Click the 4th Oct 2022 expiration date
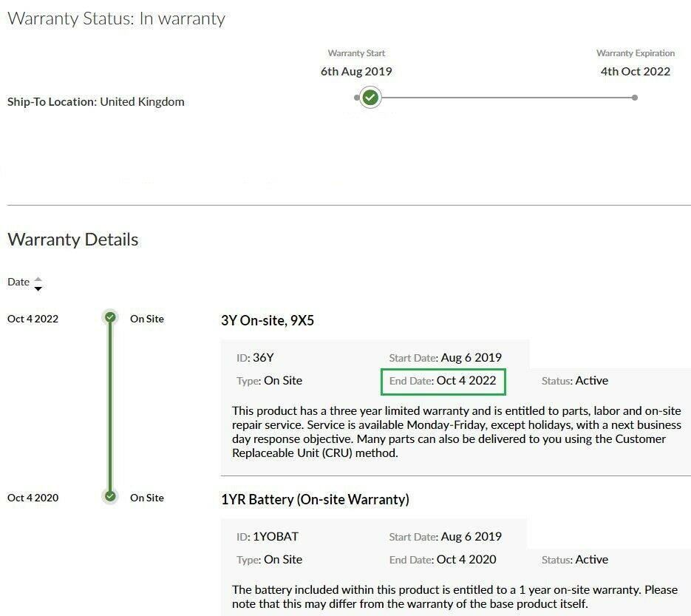 [x=635, y=72]
